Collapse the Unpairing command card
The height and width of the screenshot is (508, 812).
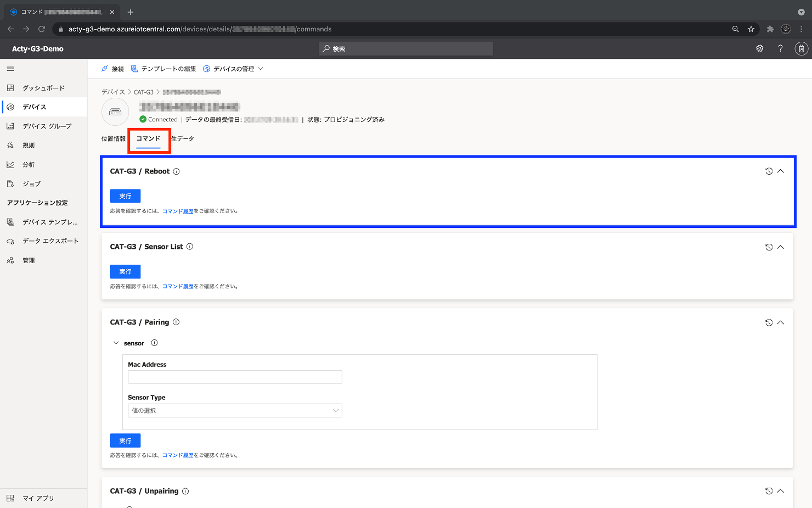781,491
